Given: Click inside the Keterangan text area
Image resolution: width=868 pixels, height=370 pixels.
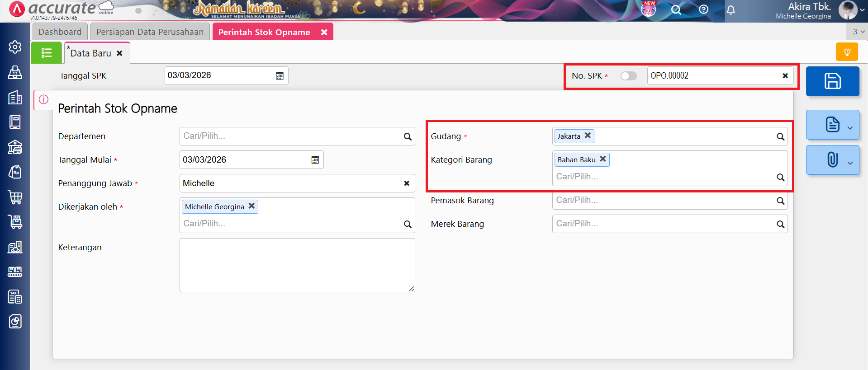Looking at the screenshot, I should click(x=297, y=265).
